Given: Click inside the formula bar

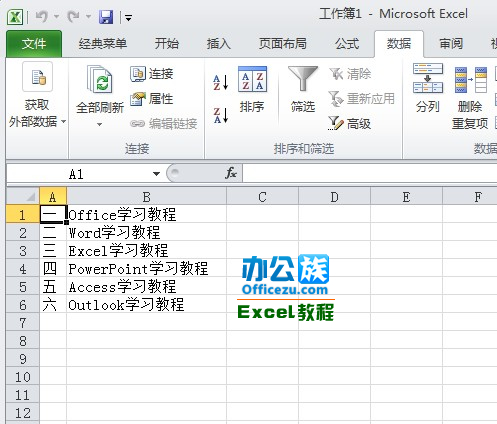Looking at the screenshot, I should coord(370,173).
